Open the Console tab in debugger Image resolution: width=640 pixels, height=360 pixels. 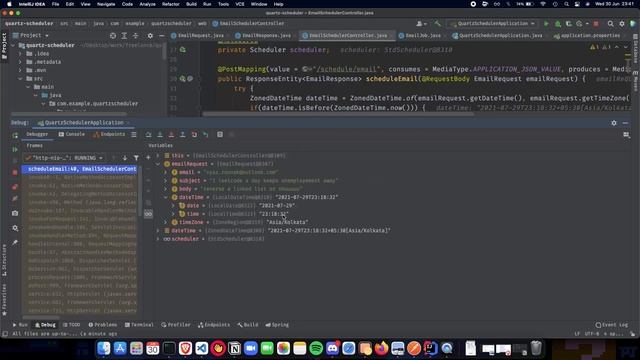click(72, 134)
